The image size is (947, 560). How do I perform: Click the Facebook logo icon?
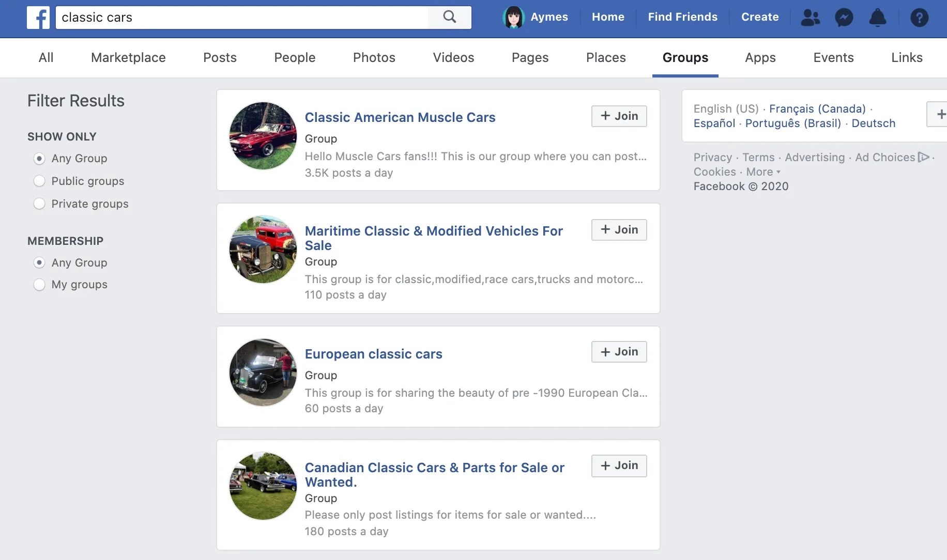(x=38, y=17)
